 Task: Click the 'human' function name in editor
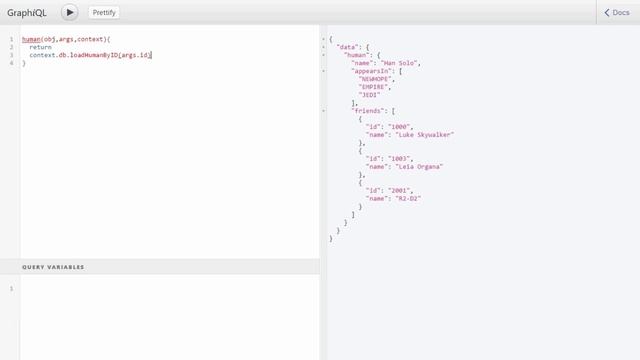pos(31,39)
